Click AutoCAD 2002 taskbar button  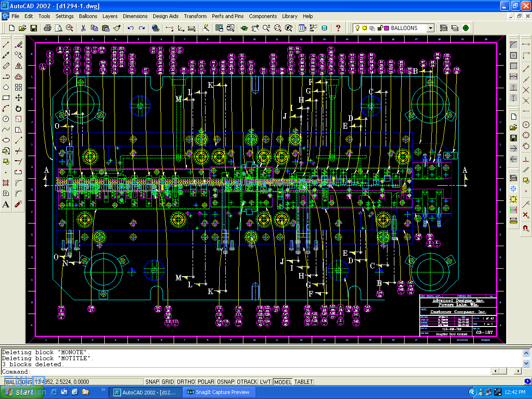coord(145,392)
